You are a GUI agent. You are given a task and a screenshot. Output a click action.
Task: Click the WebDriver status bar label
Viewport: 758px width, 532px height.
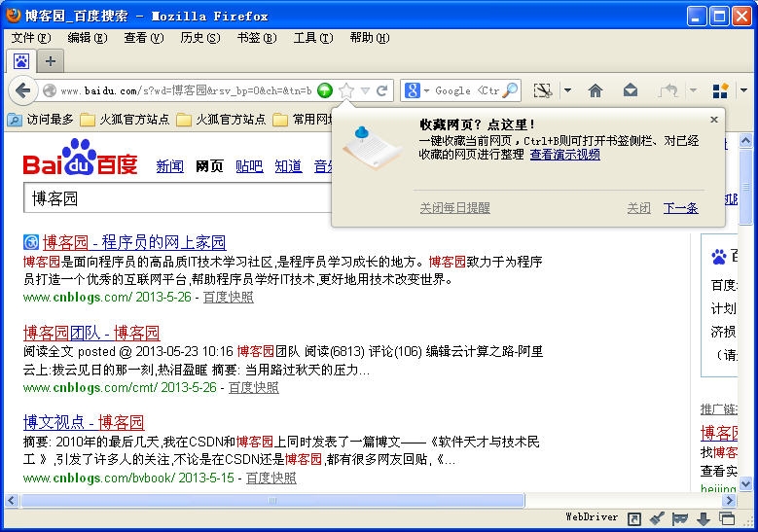tap(592, 517)
